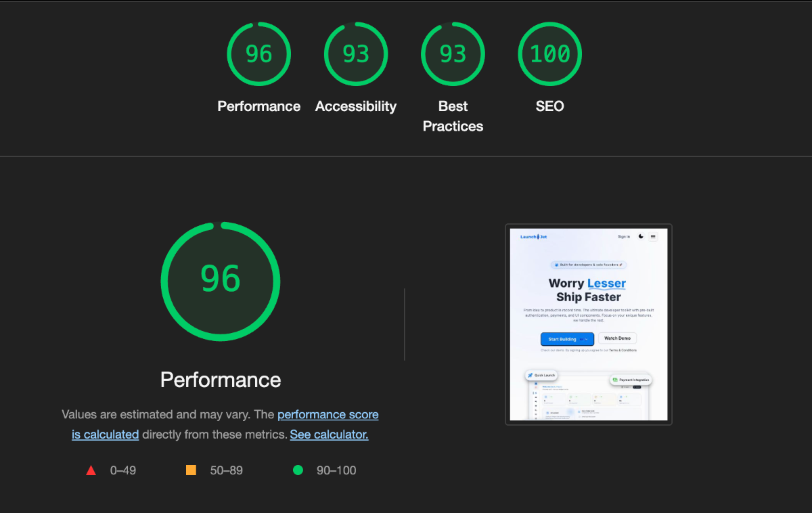Click the large 96 performance gauge

(x=221, y=281)
